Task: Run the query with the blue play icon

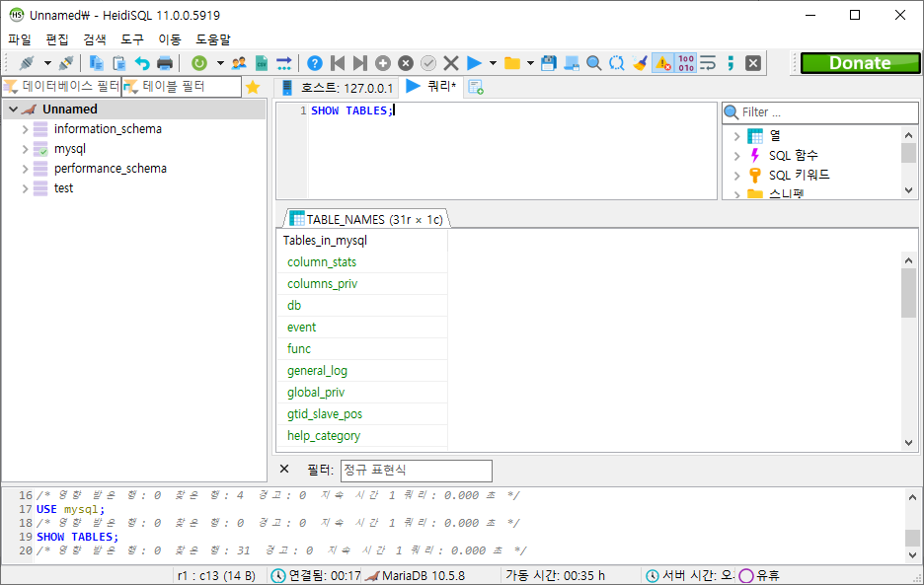Action: click(474, 63)
